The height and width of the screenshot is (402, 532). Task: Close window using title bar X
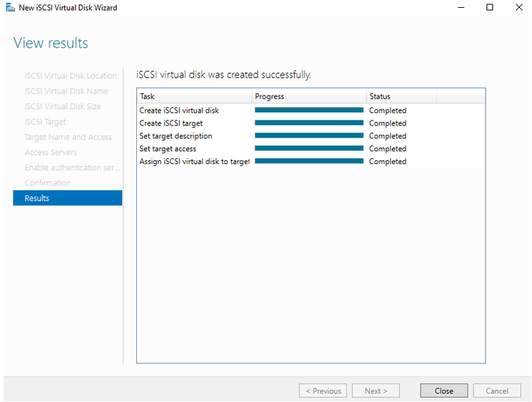[x=518, y=8]
